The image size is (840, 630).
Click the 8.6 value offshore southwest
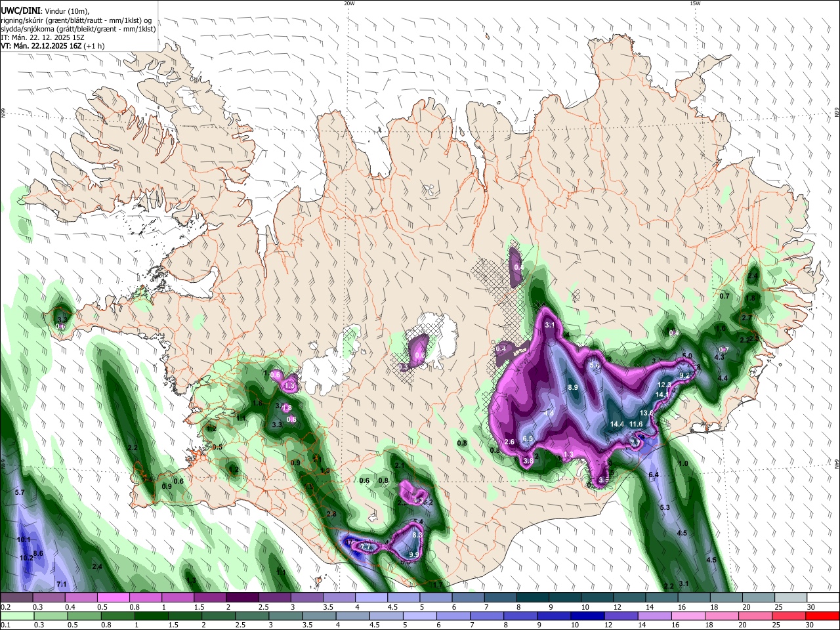[x=38, y=554]
